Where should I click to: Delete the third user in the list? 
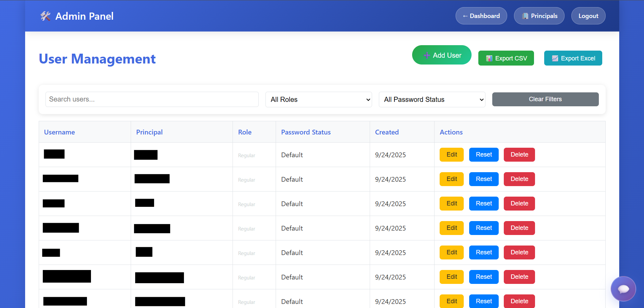pyautogui.click(x=519, y=203)
